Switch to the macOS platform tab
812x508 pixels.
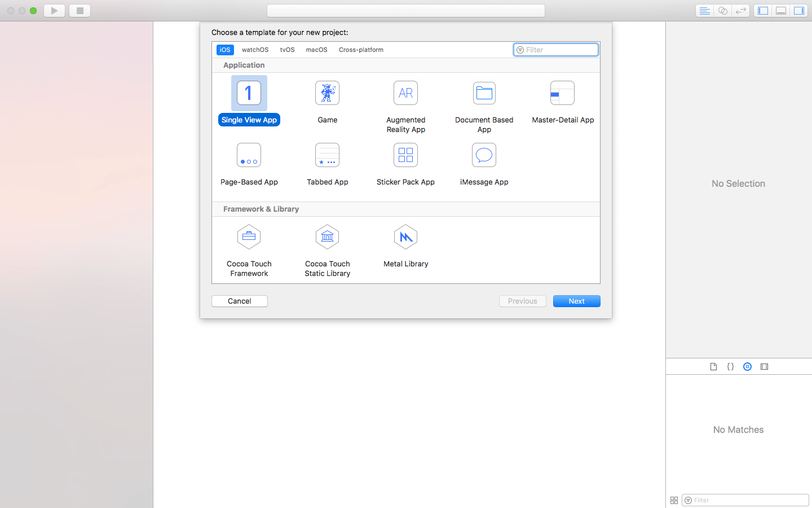pyautogui.click(x=316, y=50)
